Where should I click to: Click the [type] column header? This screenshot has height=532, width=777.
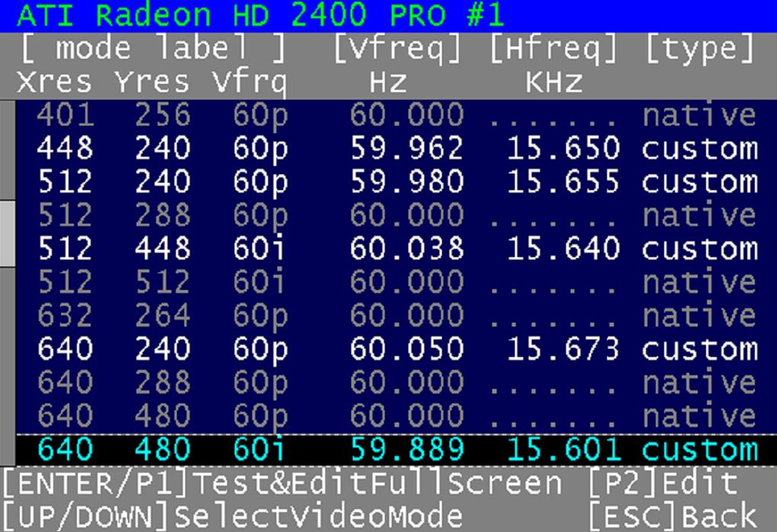700,49
